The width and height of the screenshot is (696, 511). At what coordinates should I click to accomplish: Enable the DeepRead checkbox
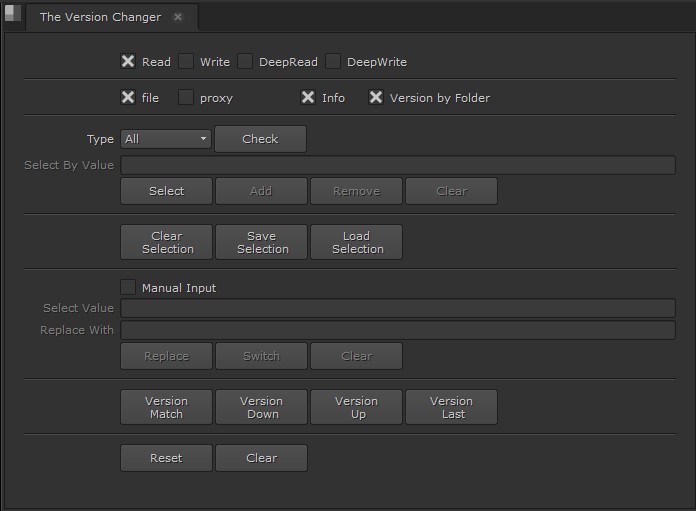(245, 62)
